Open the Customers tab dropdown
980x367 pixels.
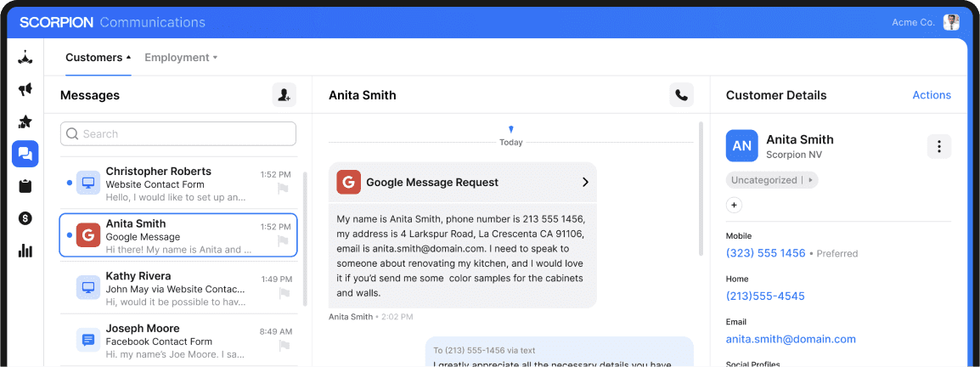click(x=99, y=58)
